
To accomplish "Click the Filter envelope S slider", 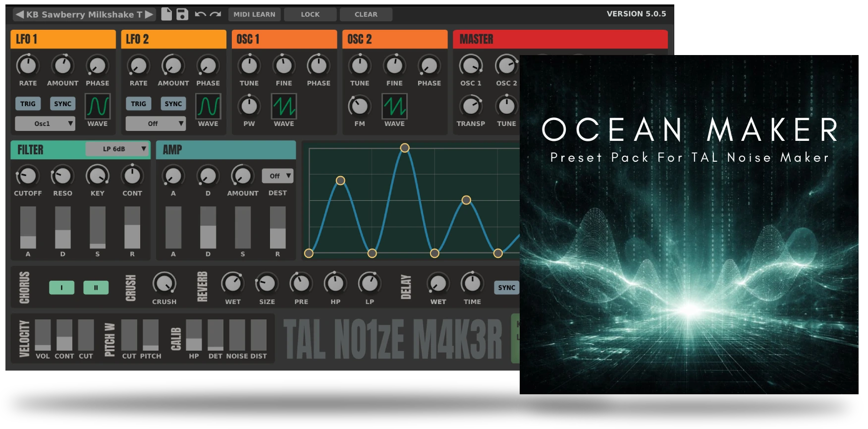I will [98, 228].
